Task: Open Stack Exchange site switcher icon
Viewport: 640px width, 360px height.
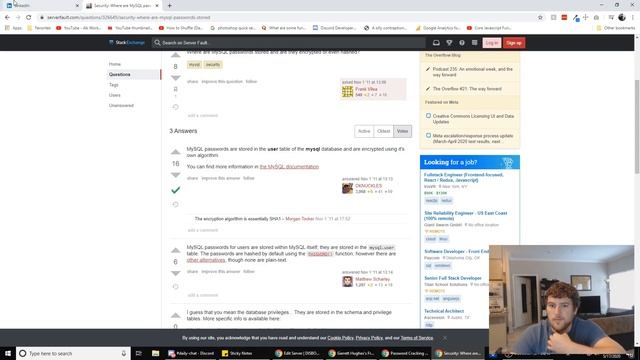Action: [474, 42]
